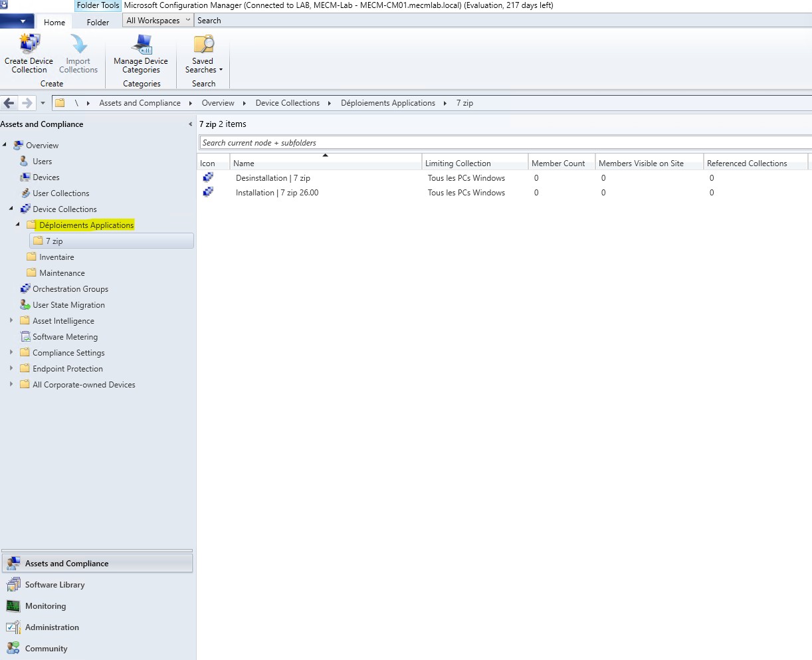Expand All Corporate-owned Devices node
This screenshot has height=660, width=812.
(x=11, y=384)
